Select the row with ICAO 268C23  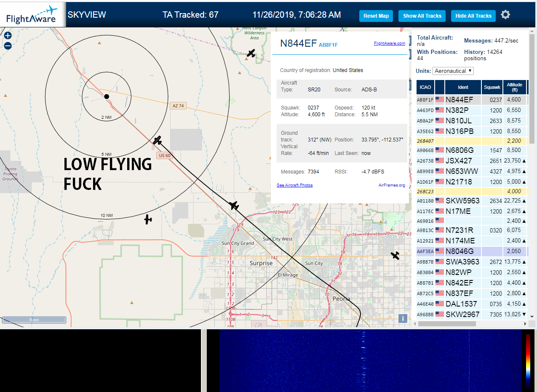(471, 192)
